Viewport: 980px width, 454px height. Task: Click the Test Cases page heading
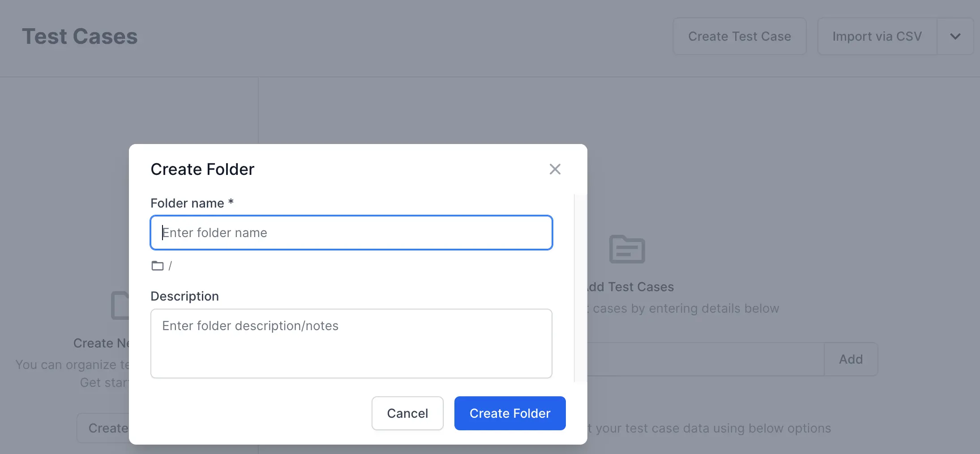[x=80, y=37]
